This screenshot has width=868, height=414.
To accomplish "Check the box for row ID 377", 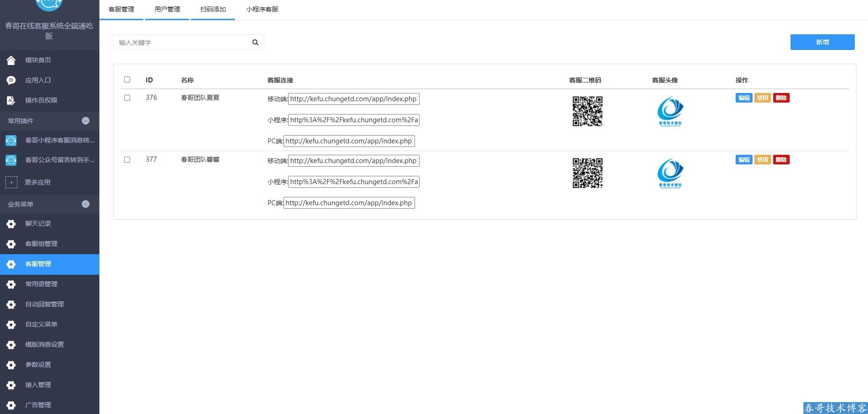I will 127,160.
